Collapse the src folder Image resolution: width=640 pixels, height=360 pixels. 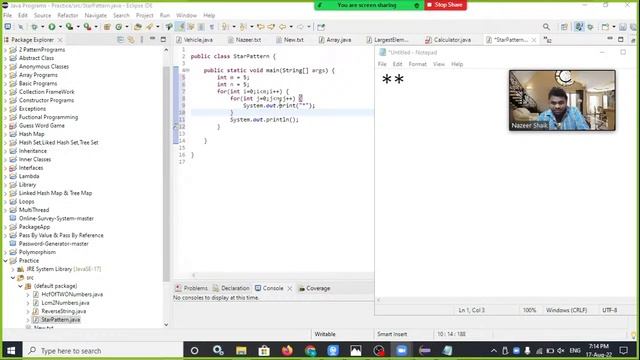13,278
